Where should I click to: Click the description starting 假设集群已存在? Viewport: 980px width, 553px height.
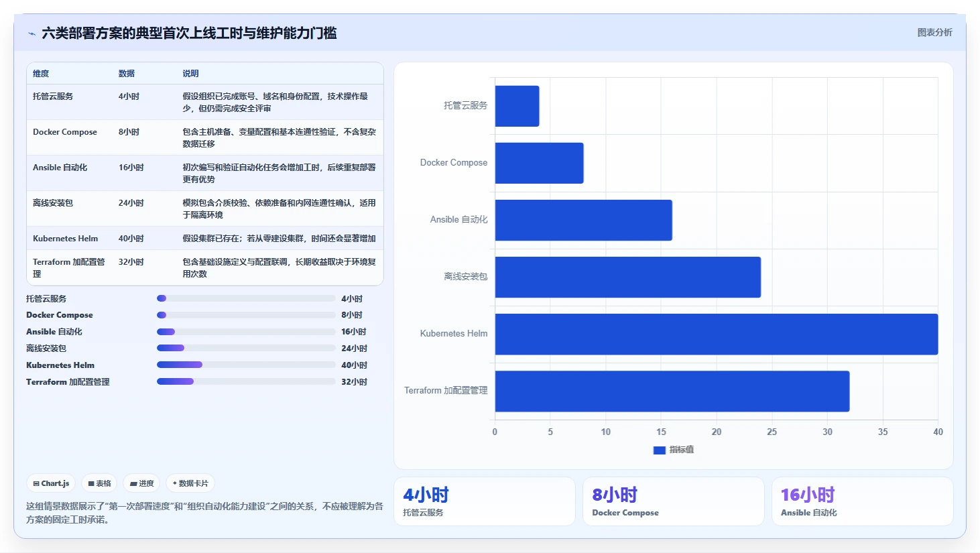tap(280, 239)
